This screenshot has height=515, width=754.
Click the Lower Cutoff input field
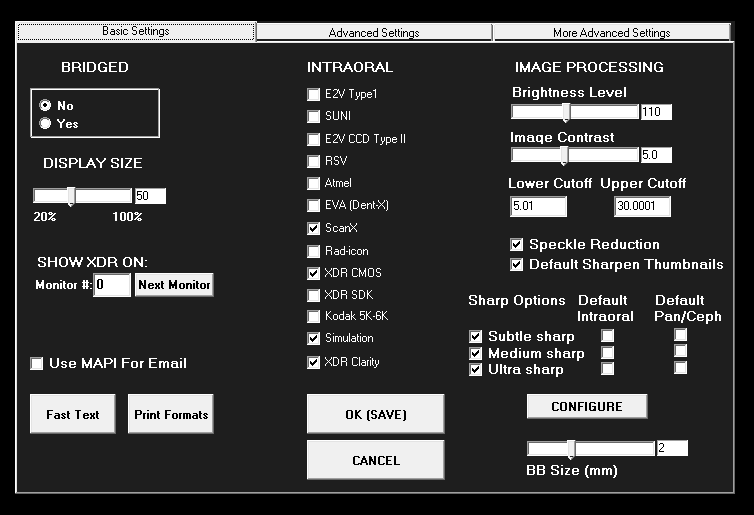(x=537, y=206)
